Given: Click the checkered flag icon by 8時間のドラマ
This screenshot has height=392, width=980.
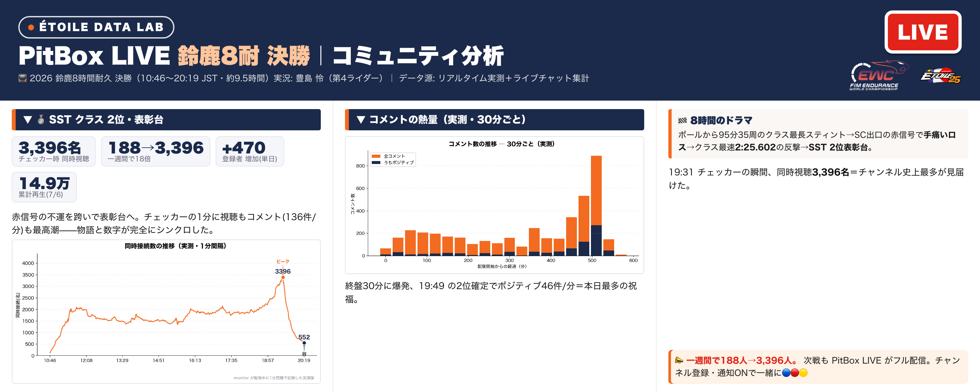Looking at the screenshot, I should pyautogui.click(x=682, y=121).
